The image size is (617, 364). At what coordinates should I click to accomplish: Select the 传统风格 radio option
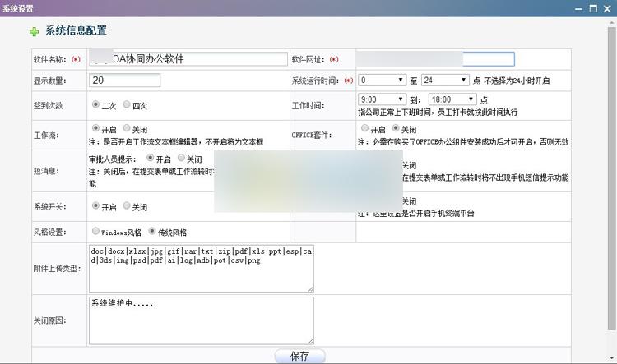[151, 232]
